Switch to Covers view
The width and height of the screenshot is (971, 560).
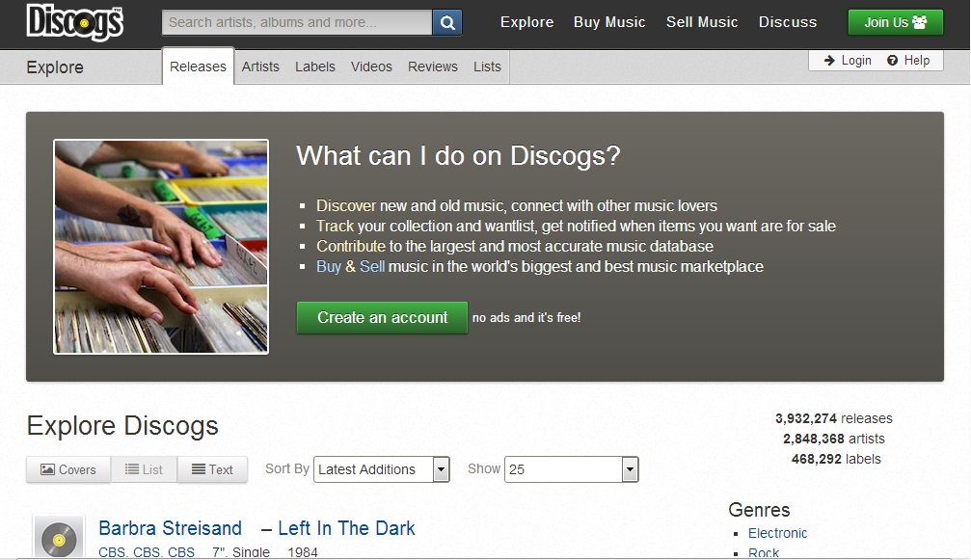68,469
